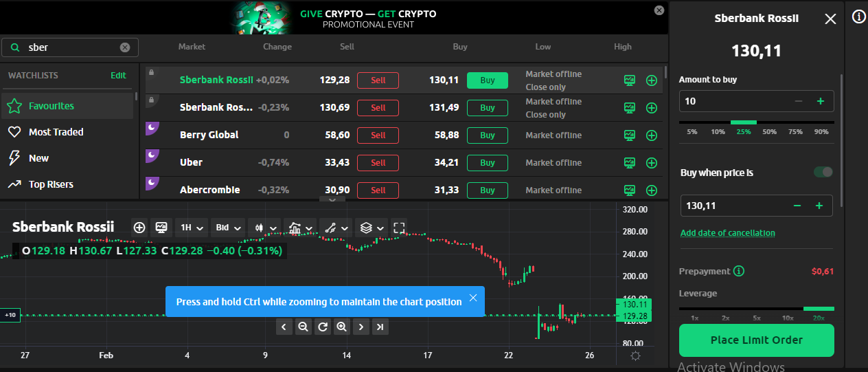Click monitor chart icon in chart toolbar
868x372 pixels.
pyautogui.click(x=161, y=227)
